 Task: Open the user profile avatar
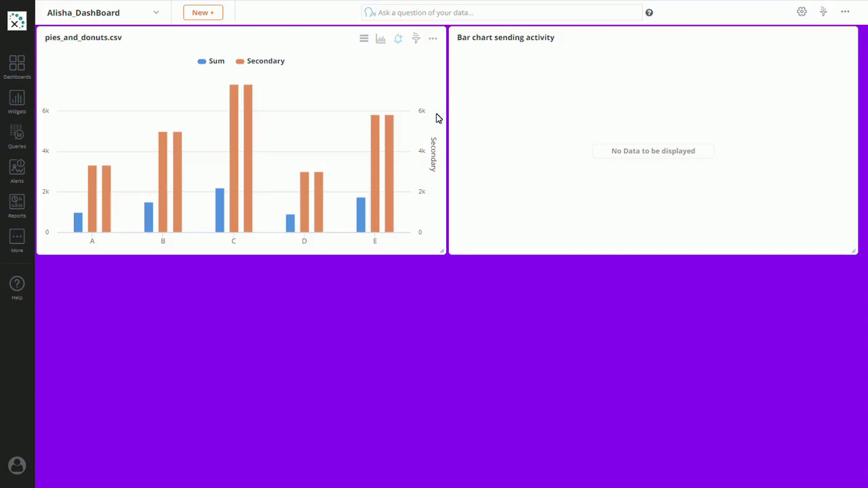pos(17,465)
